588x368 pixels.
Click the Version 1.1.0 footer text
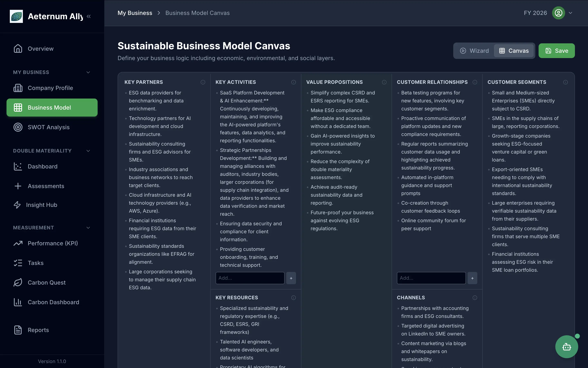(52, 361)
